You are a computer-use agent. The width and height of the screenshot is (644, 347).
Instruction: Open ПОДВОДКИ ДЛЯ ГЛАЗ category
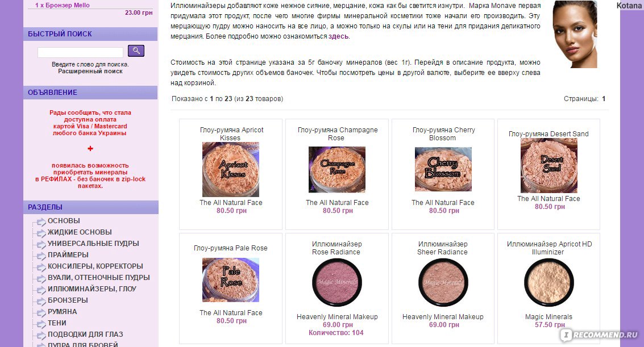85,335
